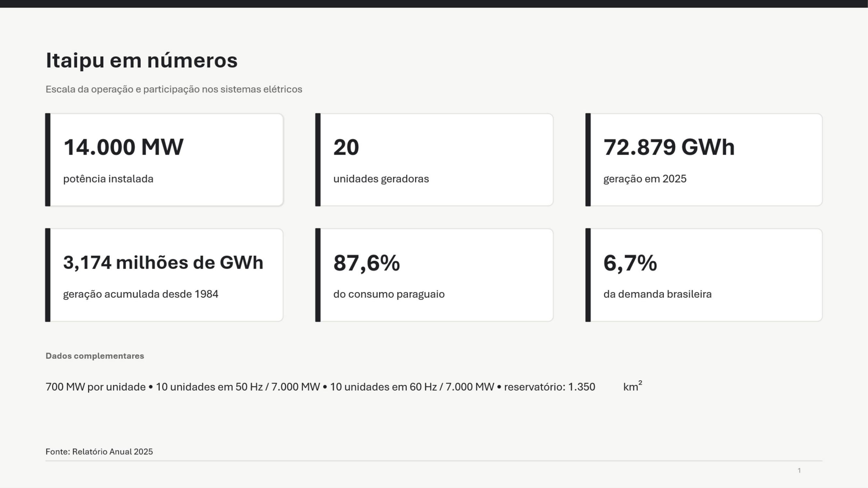Click the 'da demanda brasileira' label
The height and width of the screenshot is (488, 868).
click(657, 294)
